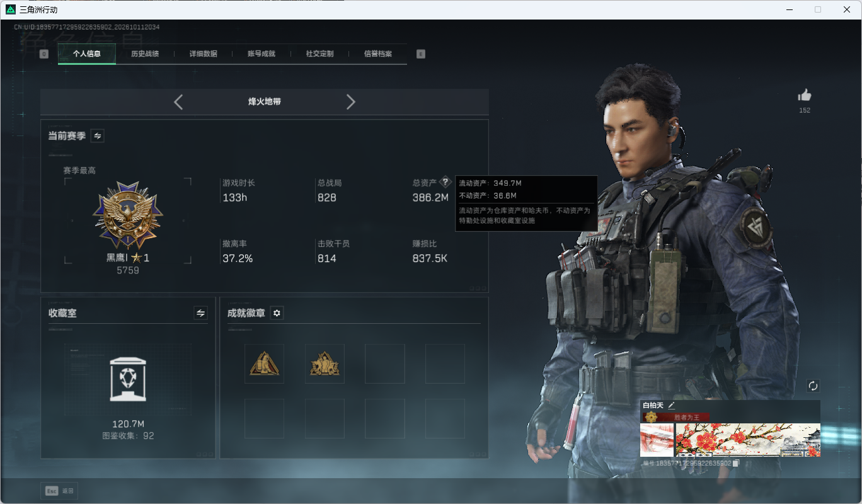Image resolution: width=862 pixels, height=504 pixels.
Task: Click the rotate character refresh icon
Action: point(813,386)
